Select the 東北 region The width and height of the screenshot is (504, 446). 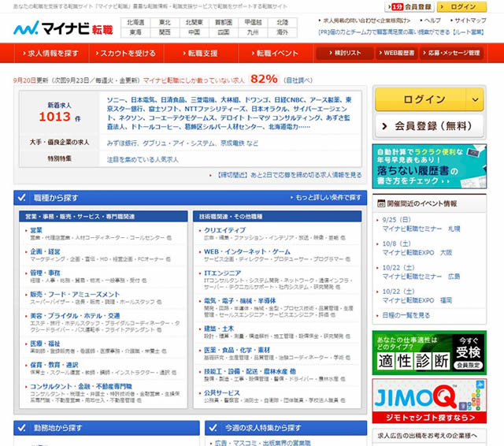click(x=165, y=23)
